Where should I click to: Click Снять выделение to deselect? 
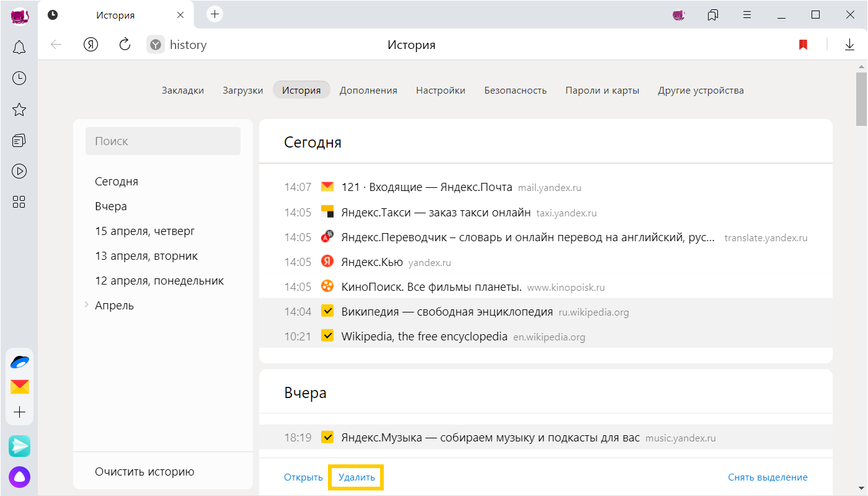coord(768,477)
